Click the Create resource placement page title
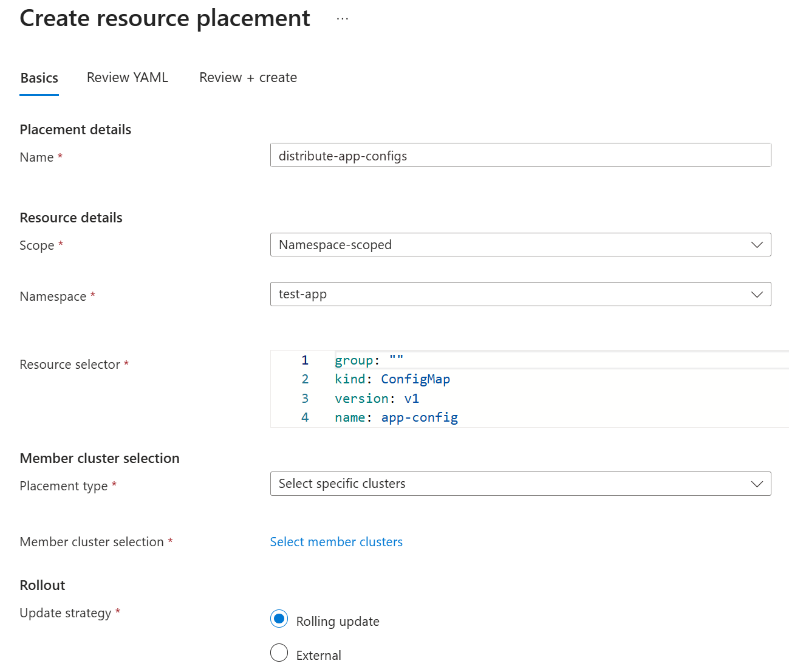This screenshot has width=789, height=672. pyautogui.click(x=165, y=18)
